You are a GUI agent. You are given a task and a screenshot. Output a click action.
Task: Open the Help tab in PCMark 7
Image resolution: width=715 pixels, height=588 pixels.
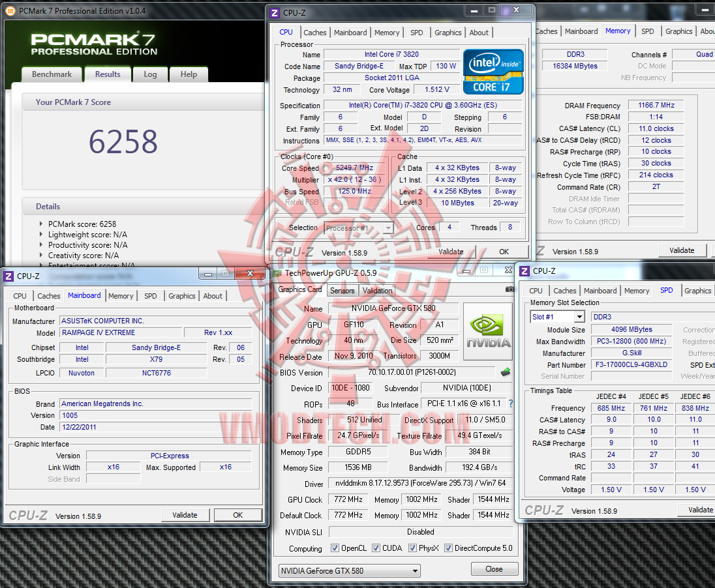(189, 74)
